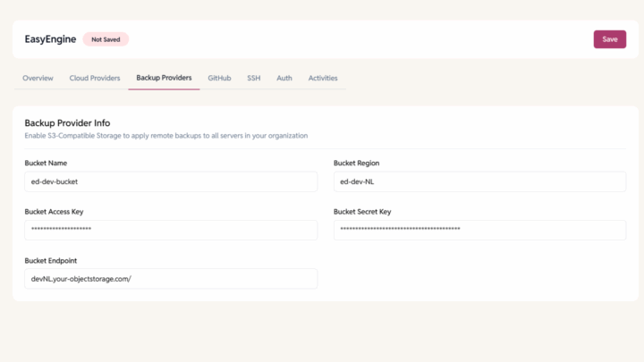
Task: Click the Bucket Region label
Action: pyautogui.click(x=356, y=163)
